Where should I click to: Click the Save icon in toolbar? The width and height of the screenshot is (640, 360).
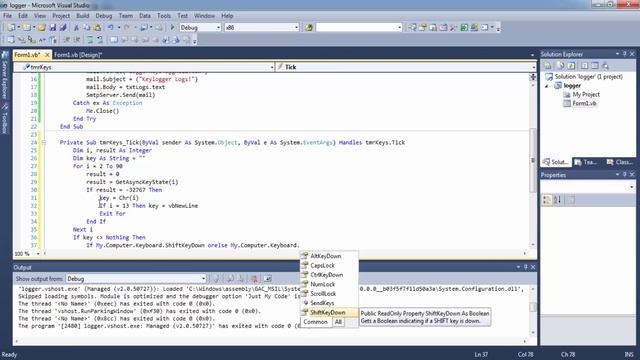53,27
